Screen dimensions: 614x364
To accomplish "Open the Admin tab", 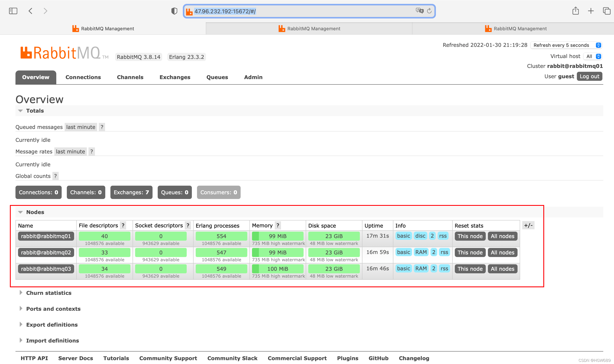I will coord(253,77).
